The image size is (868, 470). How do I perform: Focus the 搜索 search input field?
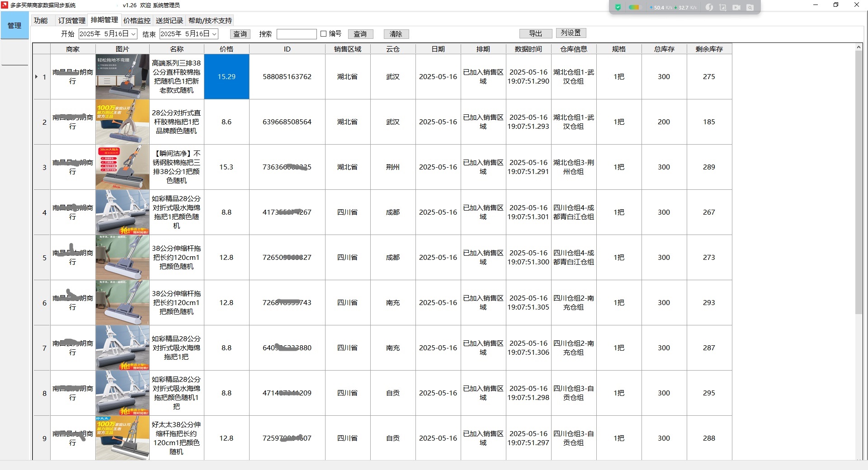[297, 34]
